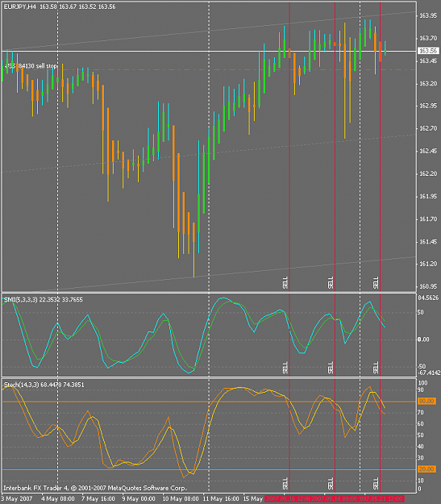Select the orange 80.00 level label
Viewport: 441px width, 504px height.
(x=426, y=401)
